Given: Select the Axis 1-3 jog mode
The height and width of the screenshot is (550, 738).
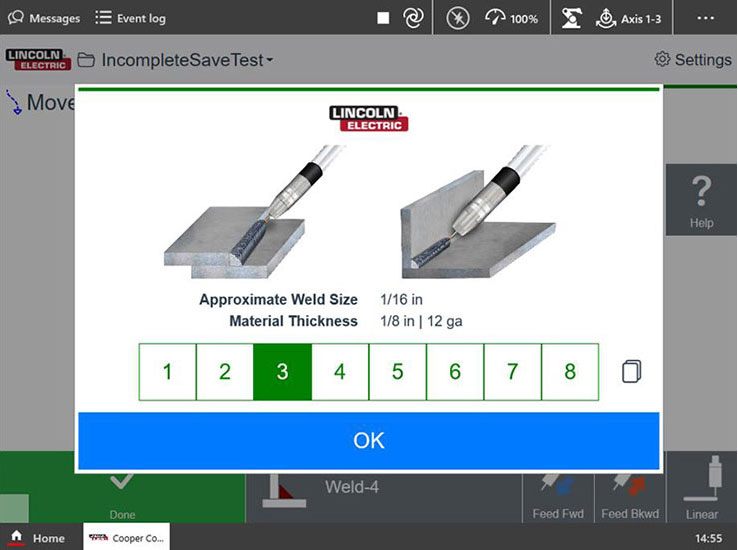Looking at the screenshot, I should pyautogui.click(x=628, y=18).
